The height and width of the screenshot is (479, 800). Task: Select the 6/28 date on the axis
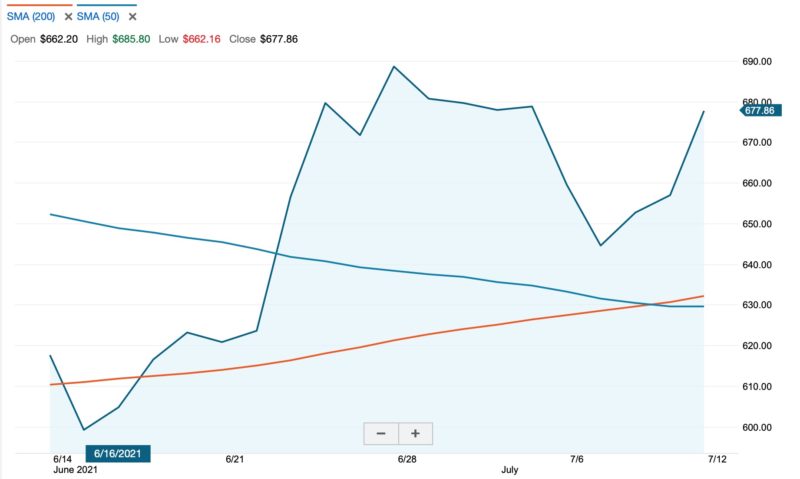[407, 458]
